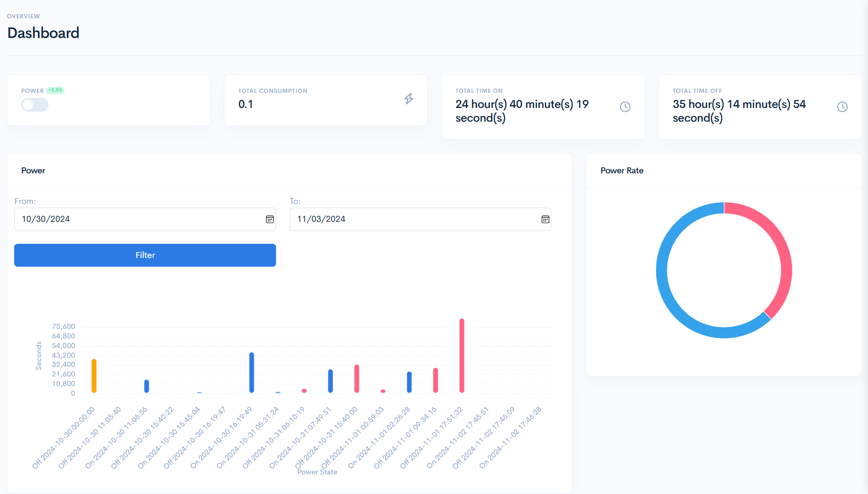
Task: Click the TOTAL TIME OFF label
Action: click(698, 91)
